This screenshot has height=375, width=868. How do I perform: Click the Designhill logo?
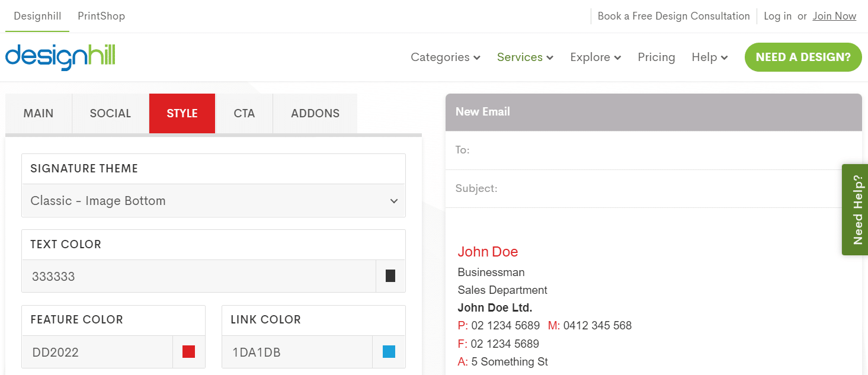coord(60,57)
